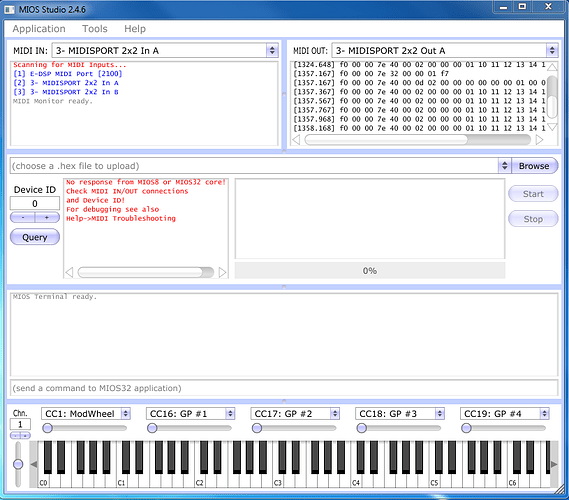Open the Application menu
Image resolution: width=569 pixels, height=500 pixels.
[x=39, y=29]
